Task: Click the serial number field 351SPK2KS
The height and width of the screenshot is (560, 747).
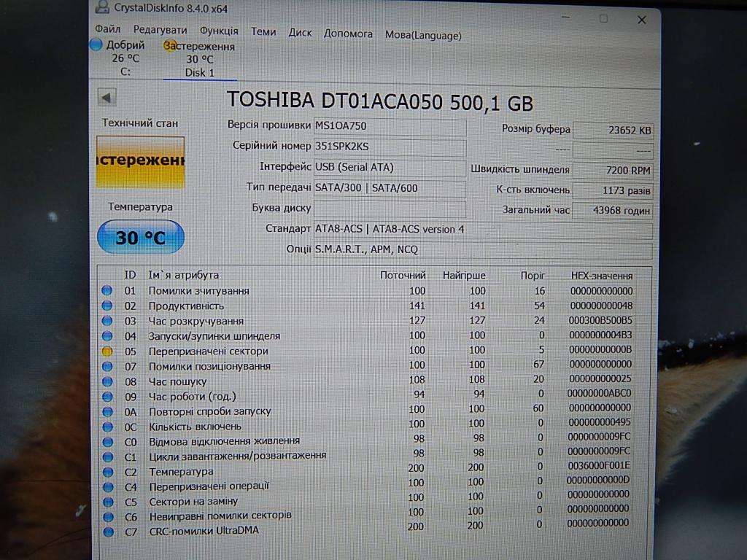Action: pos(389,147)
